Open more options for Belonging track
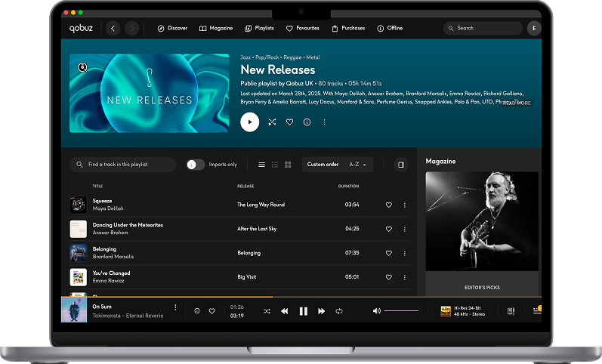The image size is (602, 364). pyautogui.click(x=404, y=253)
